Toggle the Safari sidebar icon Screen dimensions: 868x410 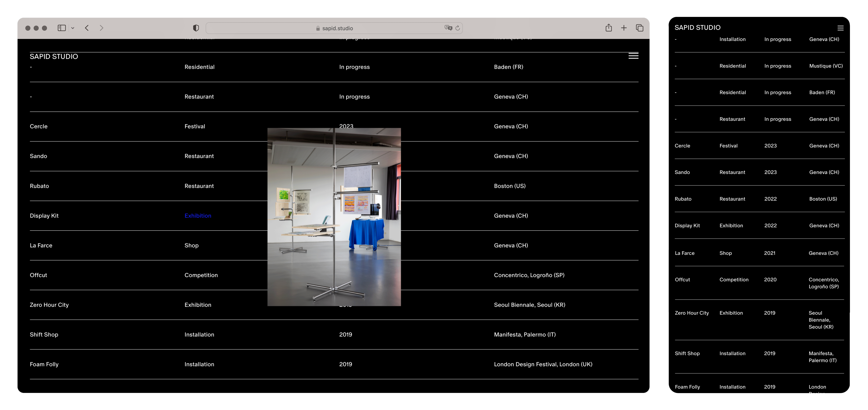click(x=61, y=28)
